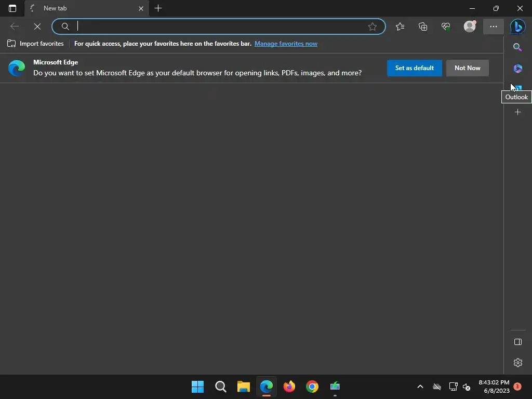
Task: Dismiss prompt with Not Now
Action: point(467,68)
